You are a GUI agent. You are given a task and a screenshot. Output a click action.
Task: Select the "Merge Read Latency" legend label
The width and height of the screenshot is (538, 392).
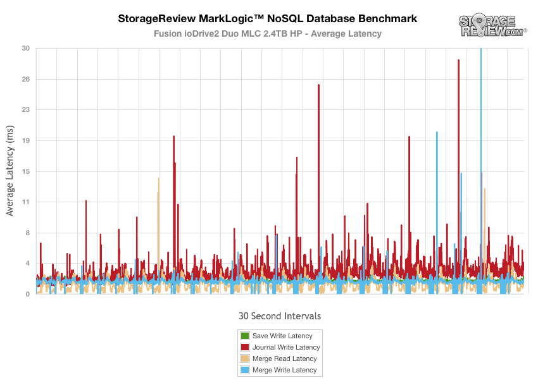click(x=284, y=358)
